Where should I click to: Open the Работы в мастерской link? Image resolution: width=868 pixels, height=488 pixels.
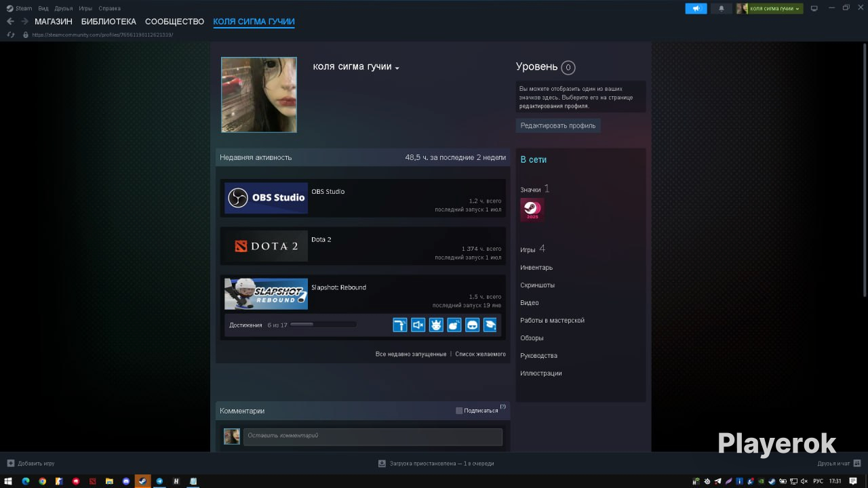click(x=552, y=321)
